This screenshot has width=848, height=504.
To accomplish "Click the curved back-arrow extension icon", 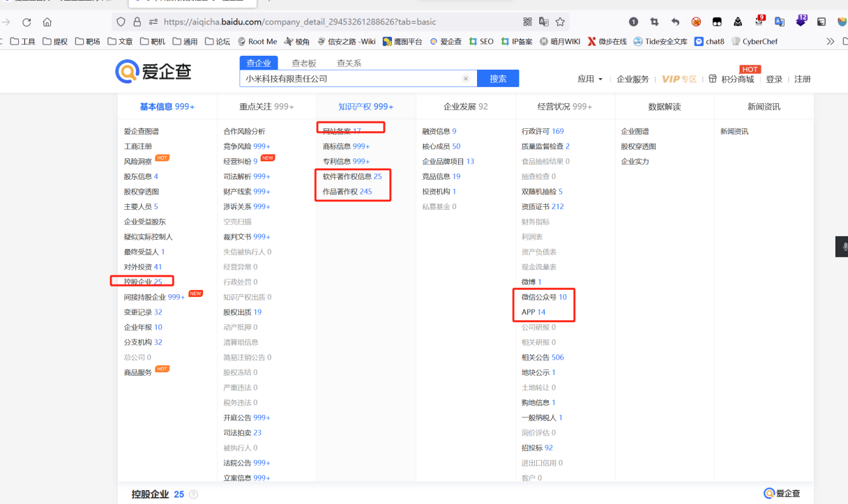I will tap(675, 22).
